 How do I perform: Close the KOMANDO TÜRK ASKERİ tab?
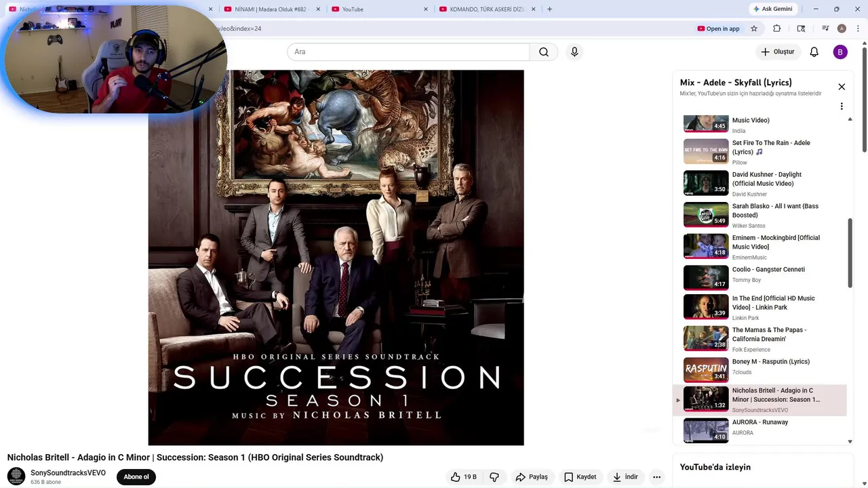(534, 9)
